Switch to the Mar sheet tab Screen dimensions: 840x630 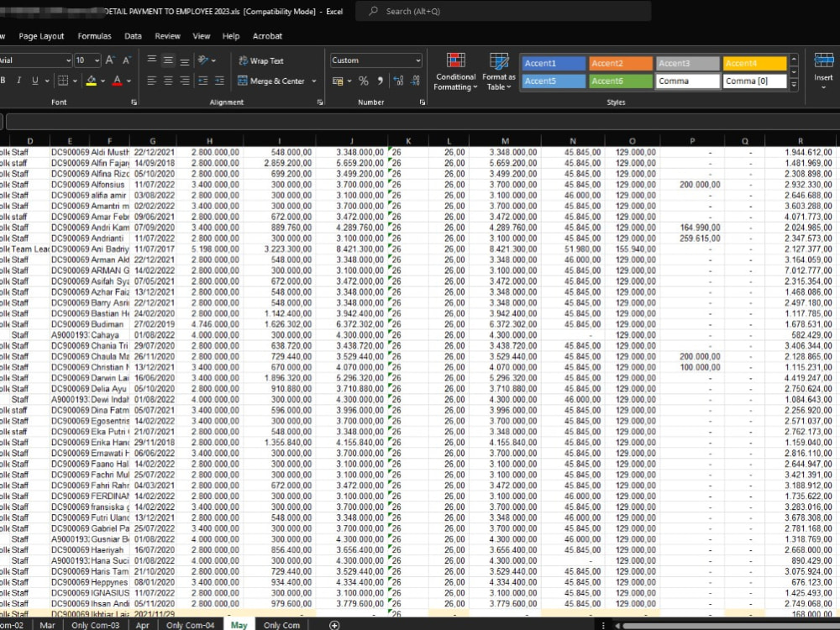[47, 625]
